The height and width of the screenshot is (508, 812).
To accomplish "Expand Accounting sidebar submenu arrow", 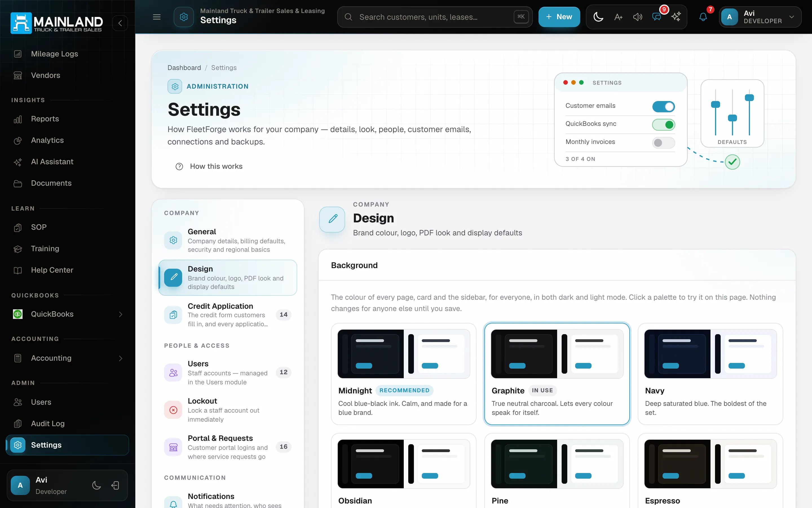I will coord(120,358).
